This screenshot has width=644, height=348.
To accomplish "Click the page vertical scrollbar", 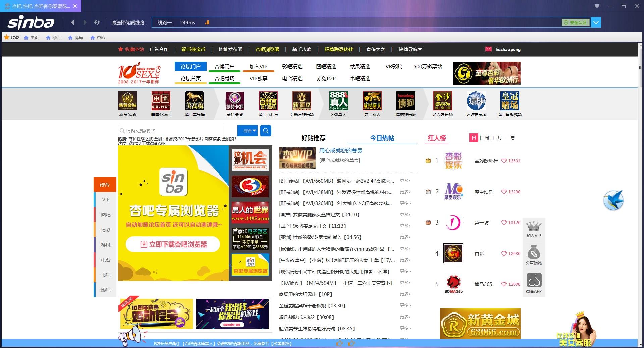I will click(641, 67).
